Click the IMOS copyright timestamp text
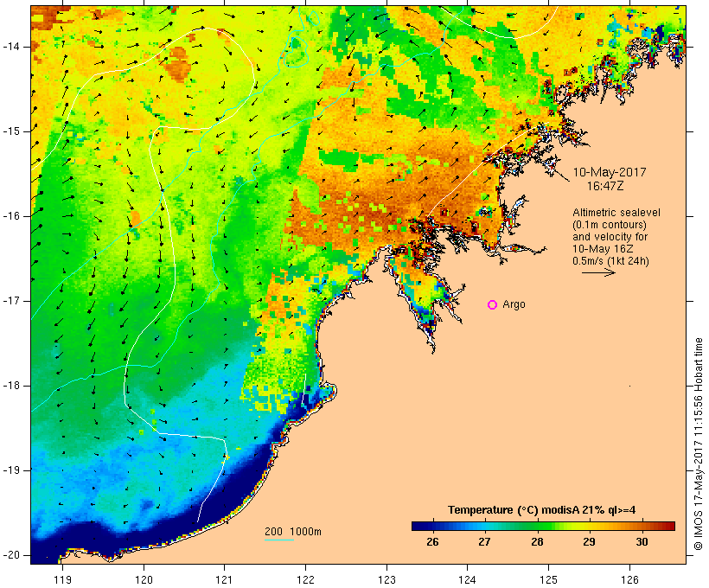 click(x=699, y=444)
